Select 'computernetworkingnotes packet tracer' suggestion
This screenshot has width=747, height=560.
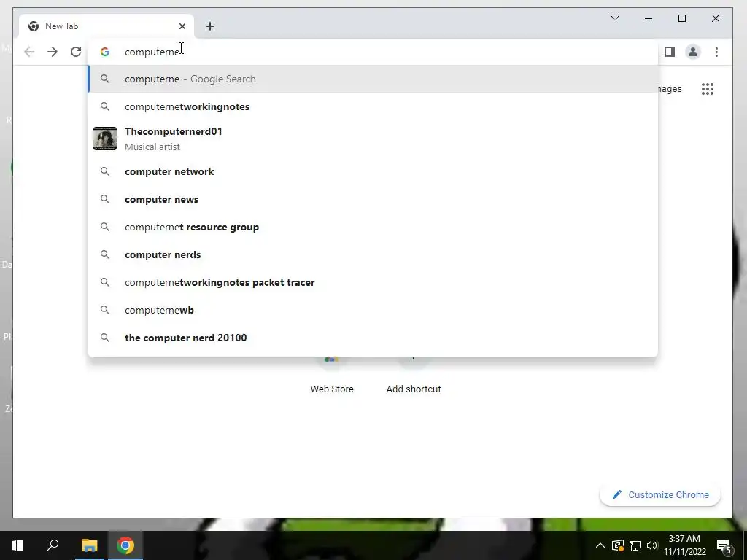[373, 282]
